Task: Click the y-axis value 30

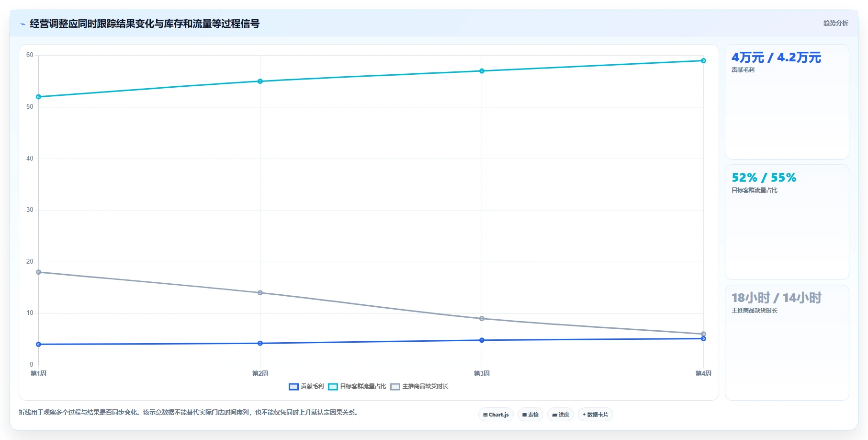Action: click(30, 210)
